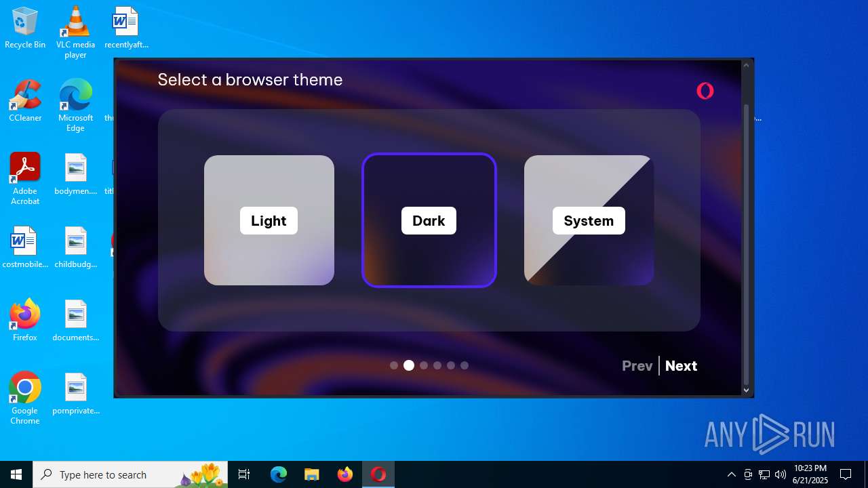This screenshot has width=868, height=488.
Task: Open Firefox desktop shortcut
Action: (x=25, y=321)
